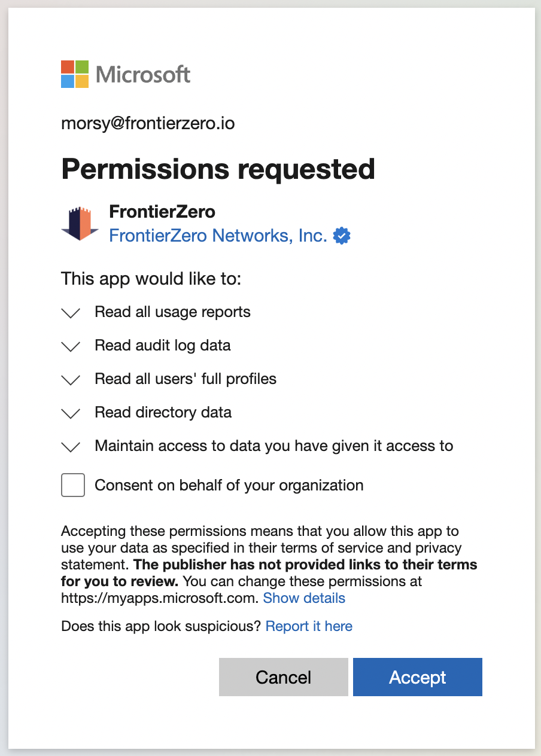Click the 'Report it here' link
The image size is (541, 756).
[309, 626]
